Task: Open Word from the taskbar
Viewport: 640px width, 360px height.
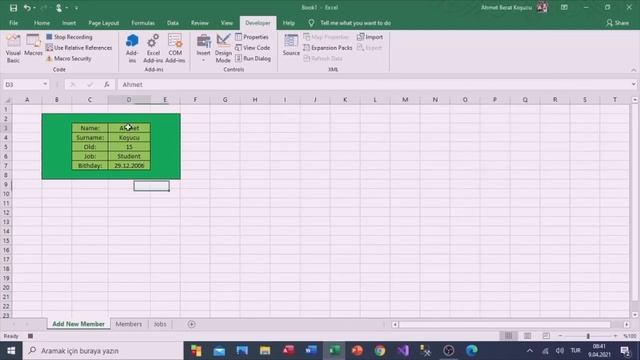Action: point(311,351)
